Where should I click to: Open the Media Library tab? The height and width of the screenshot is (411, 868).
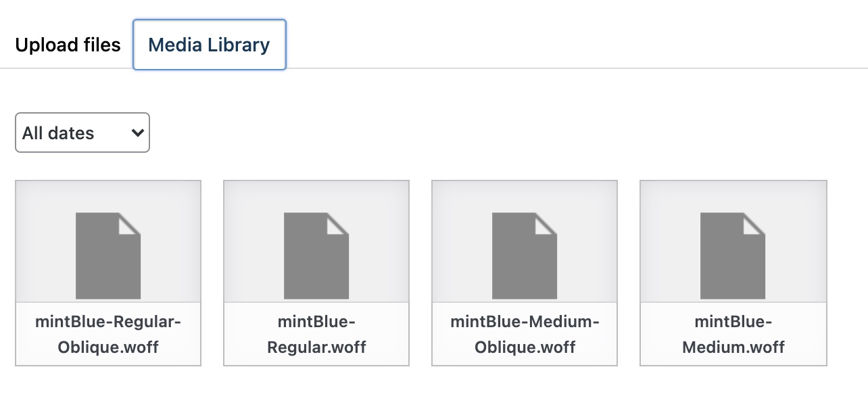(210, 45)
